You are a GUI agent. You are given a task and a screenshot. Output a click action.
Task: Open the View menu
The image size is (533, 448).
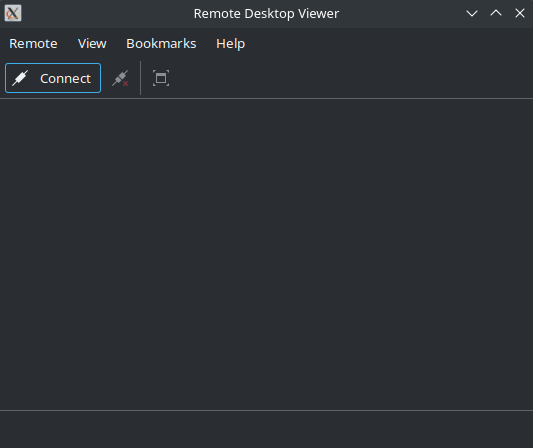(x=92, y=44)
